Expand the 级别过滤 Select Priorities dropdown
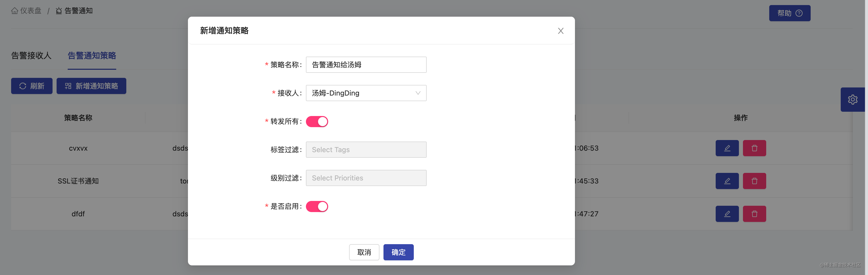The image size is (868, 275). (367, 178)
